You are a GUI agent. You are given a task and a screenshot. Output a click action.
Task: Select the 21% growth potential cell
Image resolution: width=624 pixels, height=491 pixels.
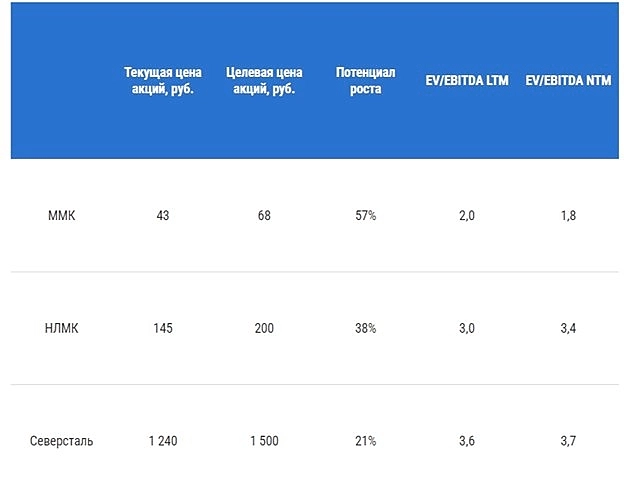pyautogui.click(x=366, y=441)
